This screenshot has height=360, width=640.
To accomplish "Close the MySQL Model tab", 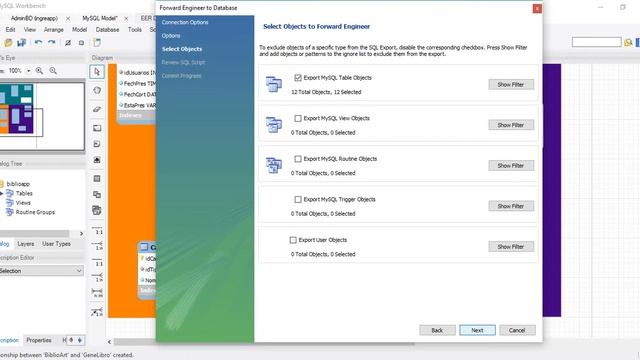I will (126, 18).
